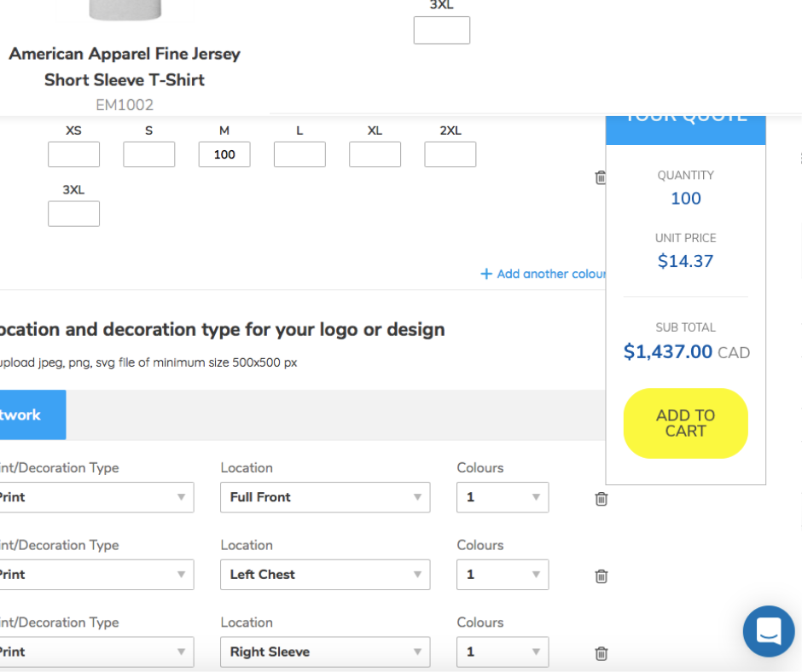Viewport: 802px width, 672px height.
Task: Expand decoration type dropdown in Left Chest row
Action: [95, 575]
